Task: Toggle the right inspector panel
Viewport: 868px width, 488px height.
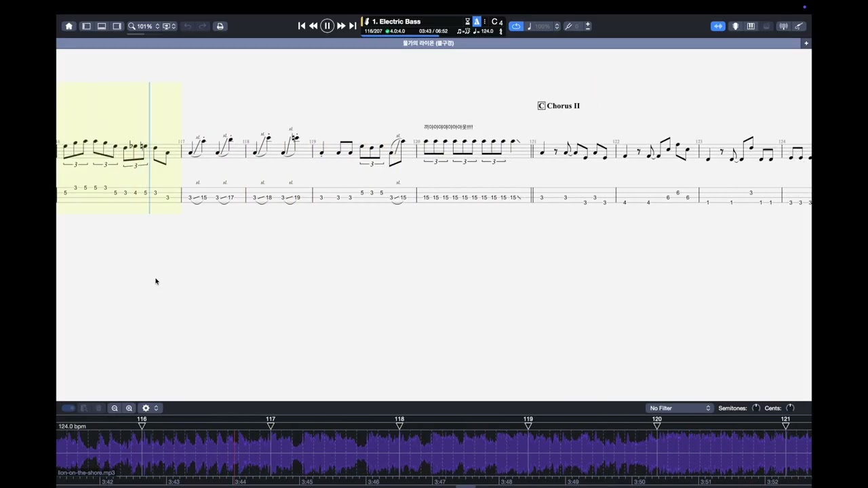Action: click(x=117, y=26)
